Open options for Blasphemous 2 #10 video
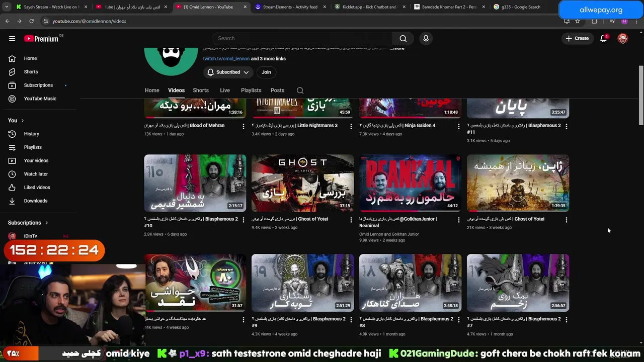 click(244, 220)
